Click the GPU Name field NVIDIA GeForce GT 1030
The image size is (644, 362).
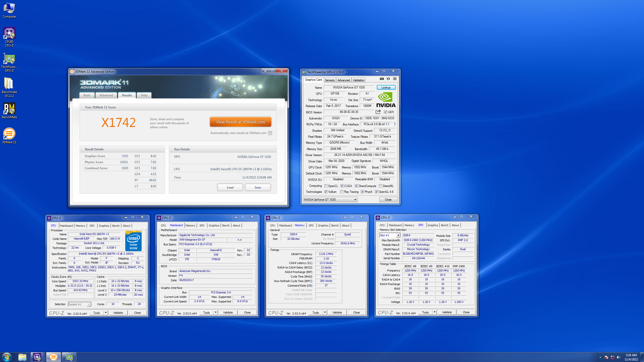point(349,87)
